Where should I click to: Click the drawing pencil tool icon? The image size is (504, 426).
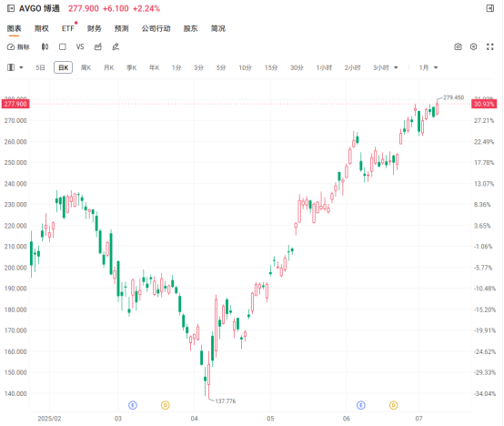(116, 47)
